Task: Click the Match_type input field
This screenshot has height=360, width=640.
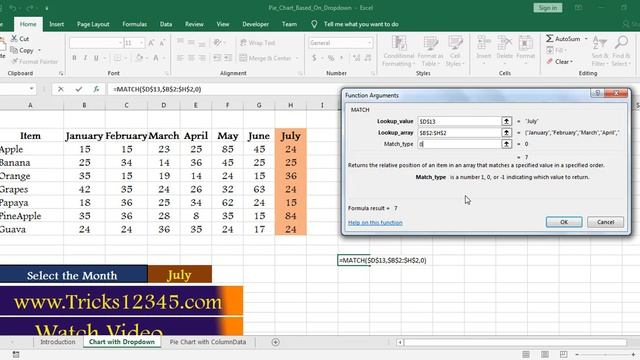Action: pyautogui.click(x=459, y=144)
